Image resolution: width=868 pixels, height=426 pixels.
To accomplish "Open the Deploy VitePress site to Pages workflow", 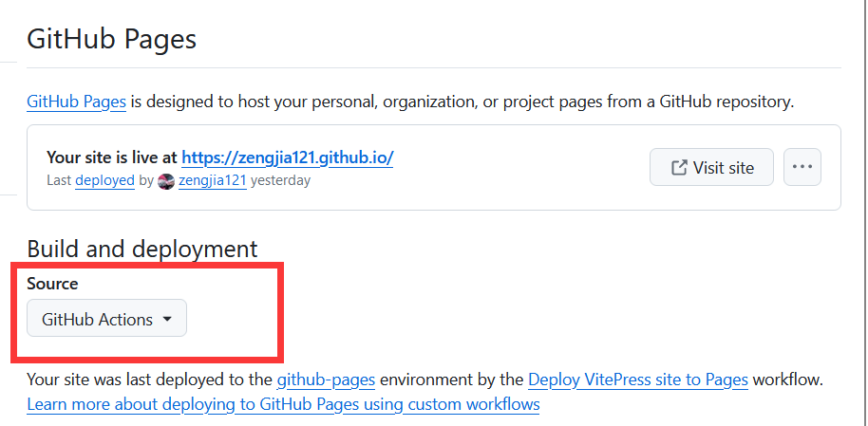I will click(x=638, y=380).
